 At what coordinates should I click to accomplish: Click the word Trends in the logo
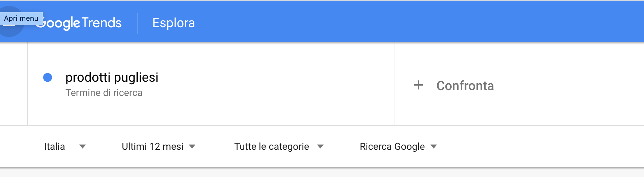101,23
